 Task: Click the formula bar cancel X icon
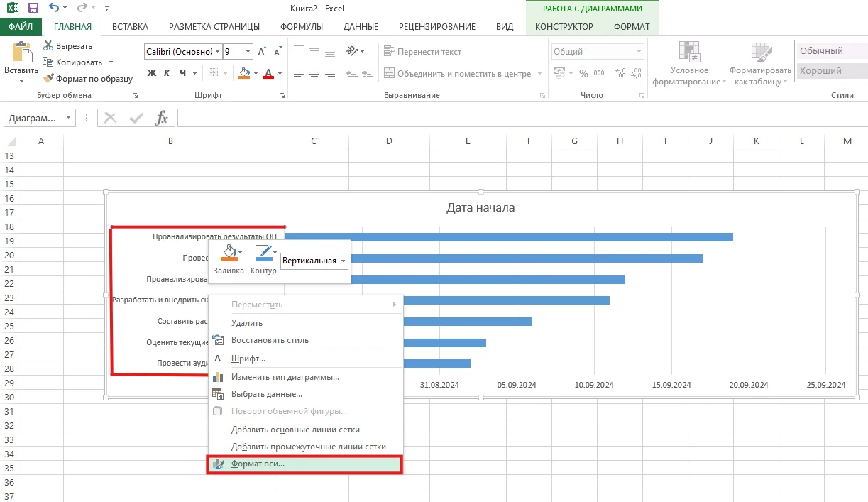pyautogui.click(x=110, y=118)
